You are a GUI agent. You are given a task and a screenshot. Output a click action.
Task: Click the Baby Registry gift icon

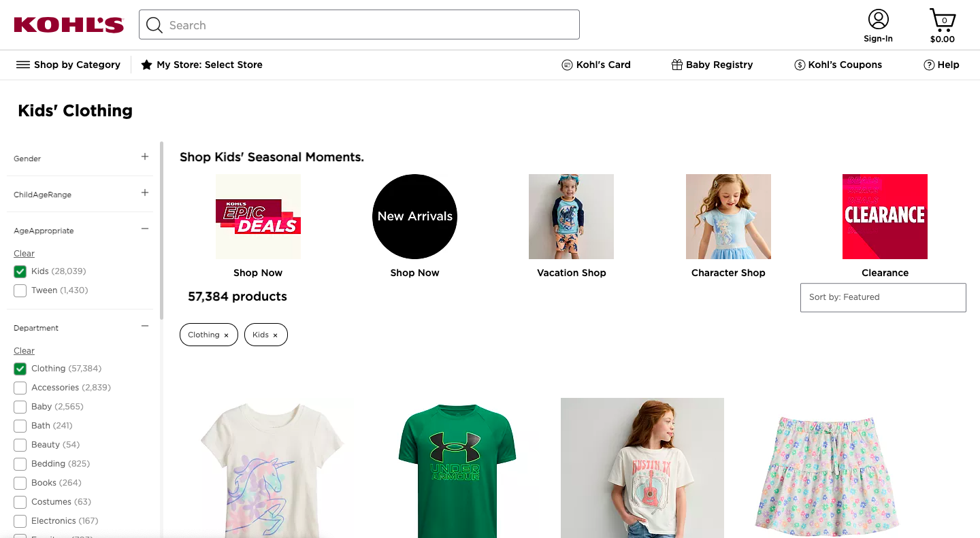pyautogui.click(x=676, y=65)
